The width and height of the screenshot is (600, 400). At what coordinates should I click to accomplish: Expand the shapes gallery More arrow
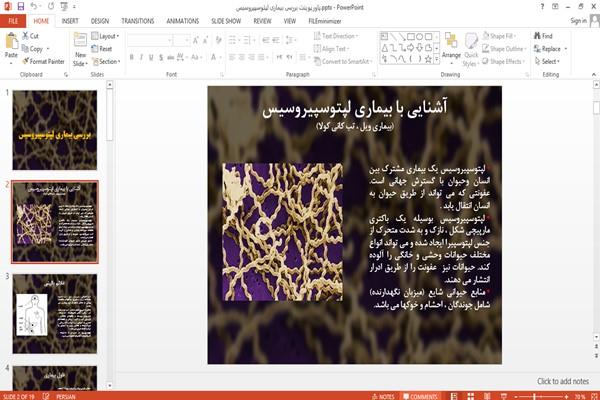[436, 60]
